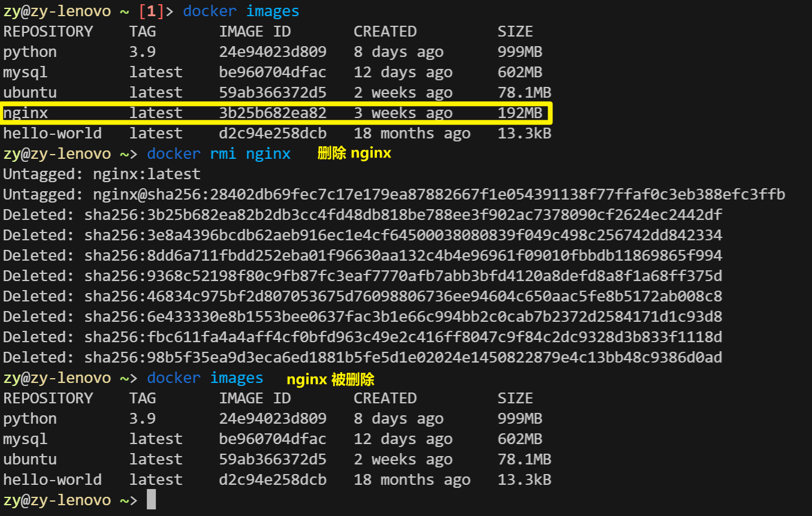Image resolution: width=812 pixels, height=516 pixels.
Task: Click the 'Untagged: nginx:latest' output line
Action: tap(102, 174)
